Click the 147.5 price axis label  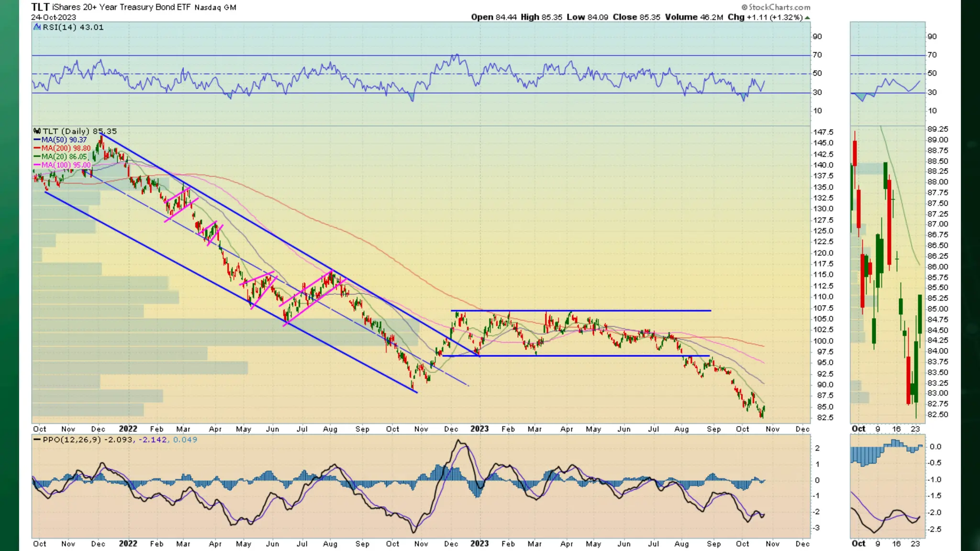(823, 132)
